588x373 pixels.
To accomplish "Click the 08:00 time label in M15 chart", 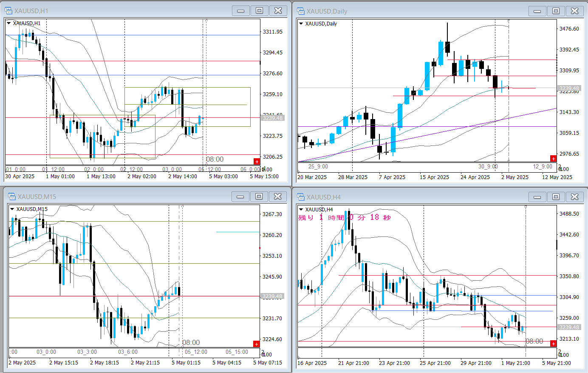I will click(191, 342).
